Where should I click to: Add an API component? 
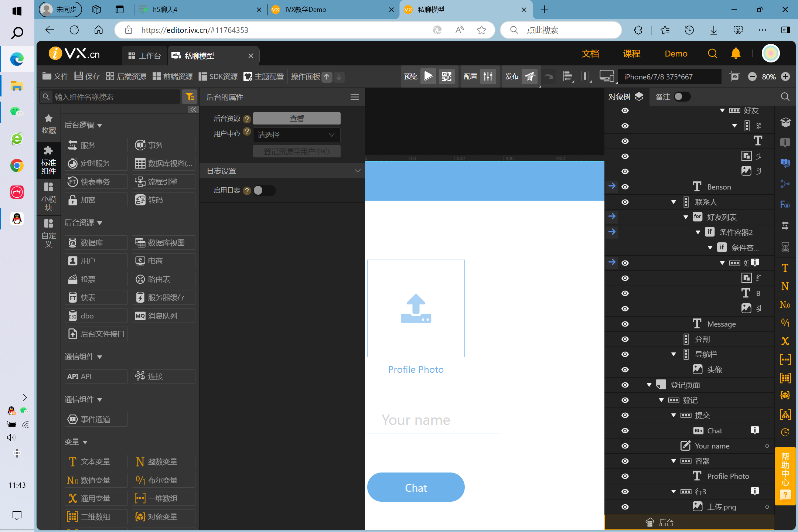[96, 376]
